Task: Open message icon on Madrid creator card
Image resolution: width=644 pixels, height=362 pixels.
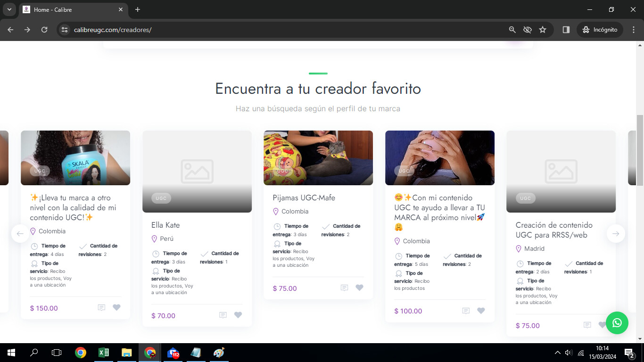Action: pos(587,325)
